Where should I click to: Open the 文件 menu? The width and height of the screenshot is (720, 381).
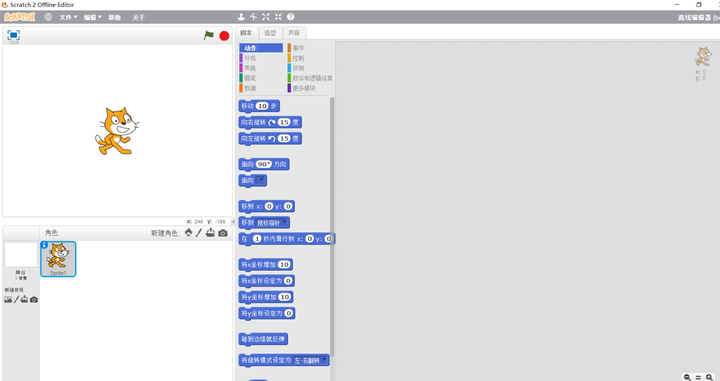coord(68,17)
